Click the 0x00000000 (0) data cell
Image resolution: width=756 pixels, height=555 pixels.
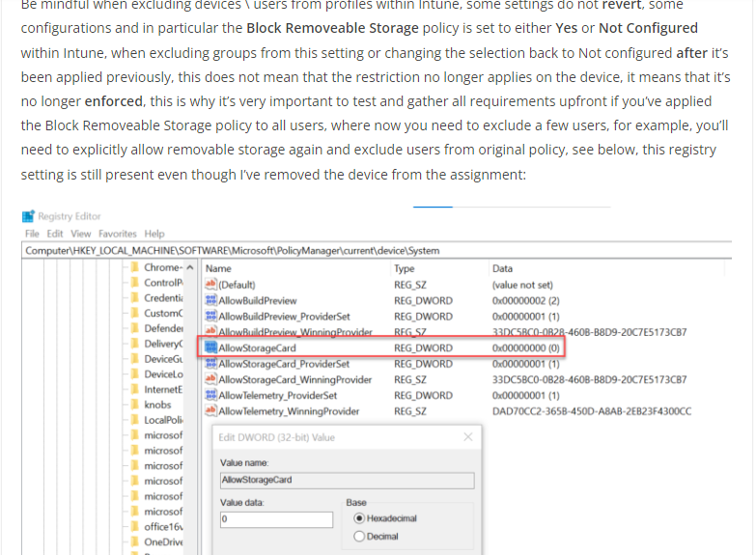525,348
